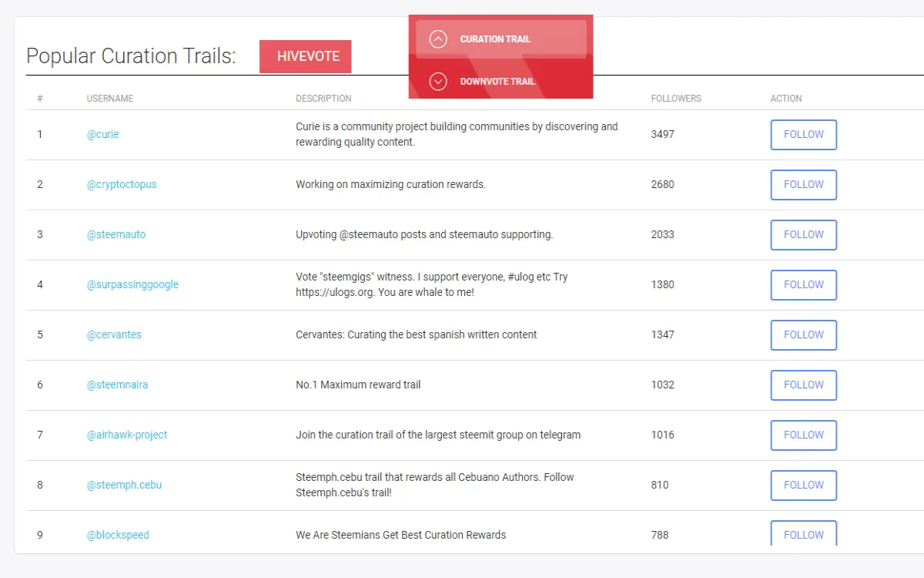
Task: Click the down-chevron icon beside Downvote Trail
Action: tap(438, 82)
